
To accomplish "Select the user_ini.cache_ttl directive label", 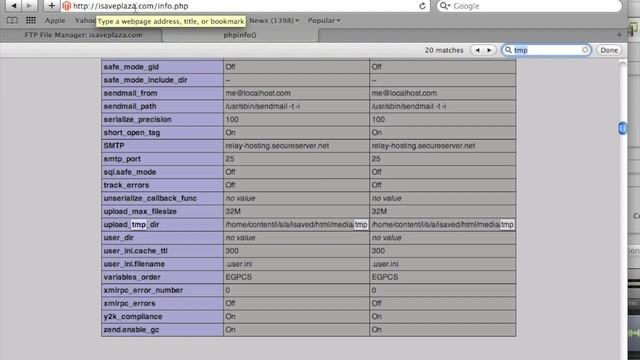I will click(x=136, y=251).
